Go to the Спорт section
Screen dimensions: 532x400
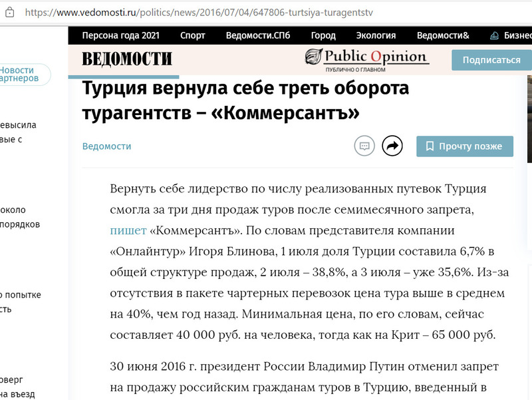(192, 36)
